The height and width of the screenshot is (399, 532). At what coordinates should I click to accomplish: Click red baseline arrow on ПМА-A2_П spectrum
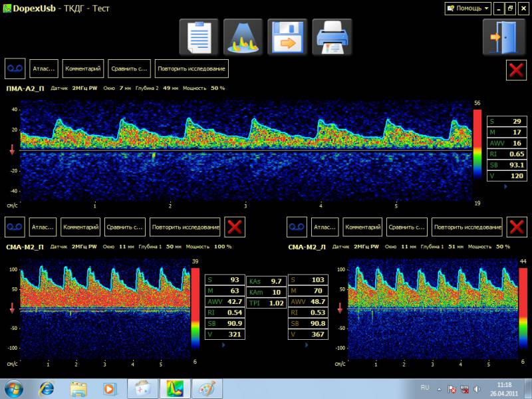(x=12, y=150)
